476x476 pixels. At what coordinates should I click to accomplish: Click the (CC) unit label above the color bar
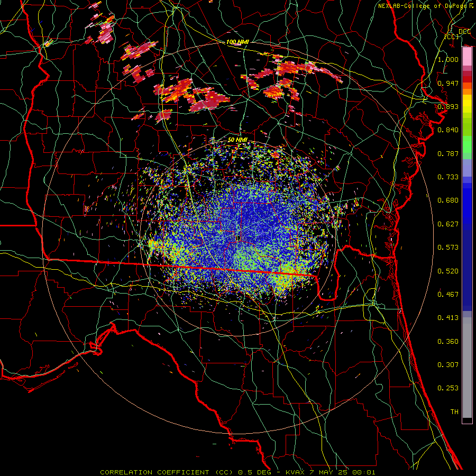[x=452, y=36]
